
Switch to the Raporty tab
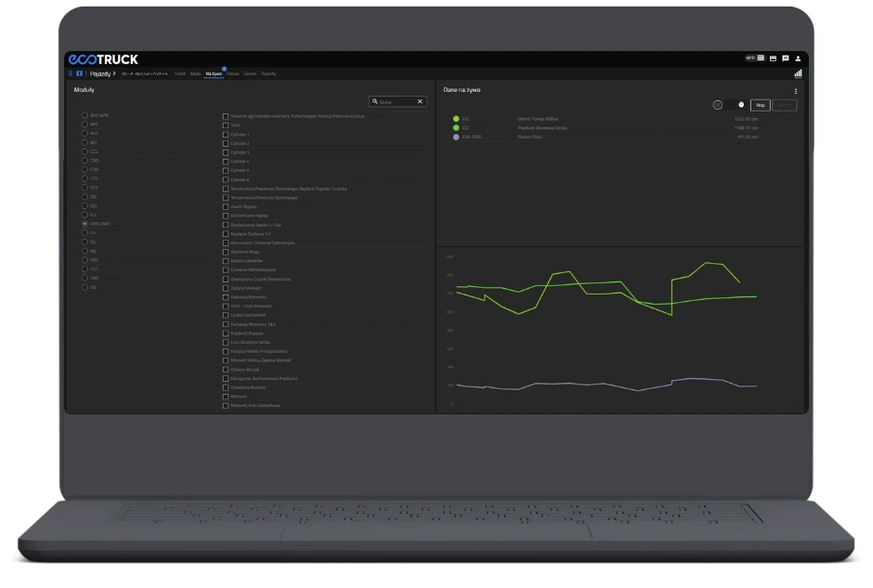coord(268,72)
